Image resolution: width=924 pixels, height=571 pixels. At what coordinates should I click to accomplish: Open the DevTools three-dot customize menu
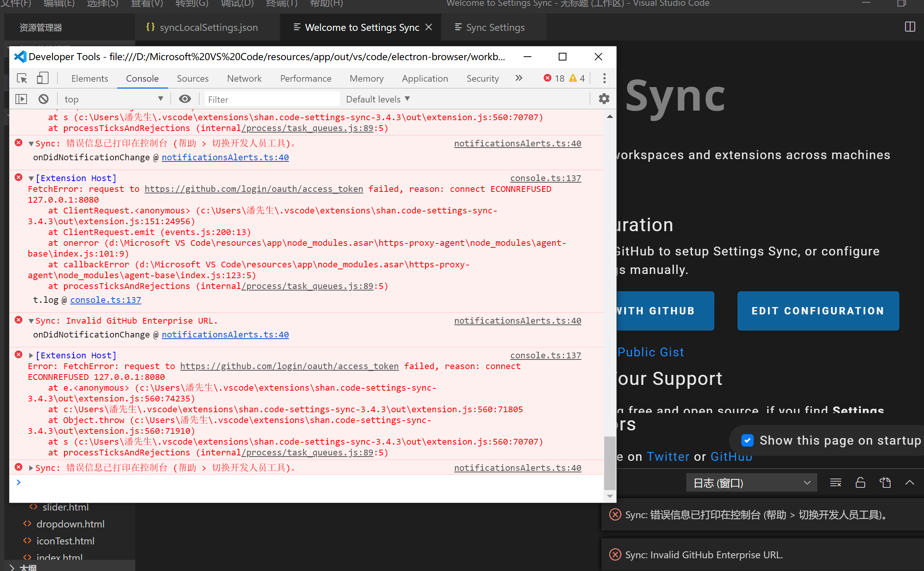[604, 78]
